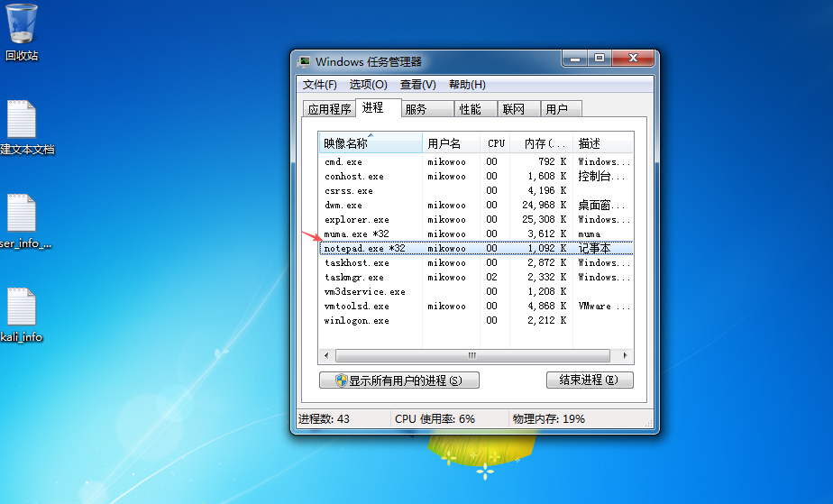Open the 帮助(H) menu
This screenshot has height=504, width=833.
467,85
